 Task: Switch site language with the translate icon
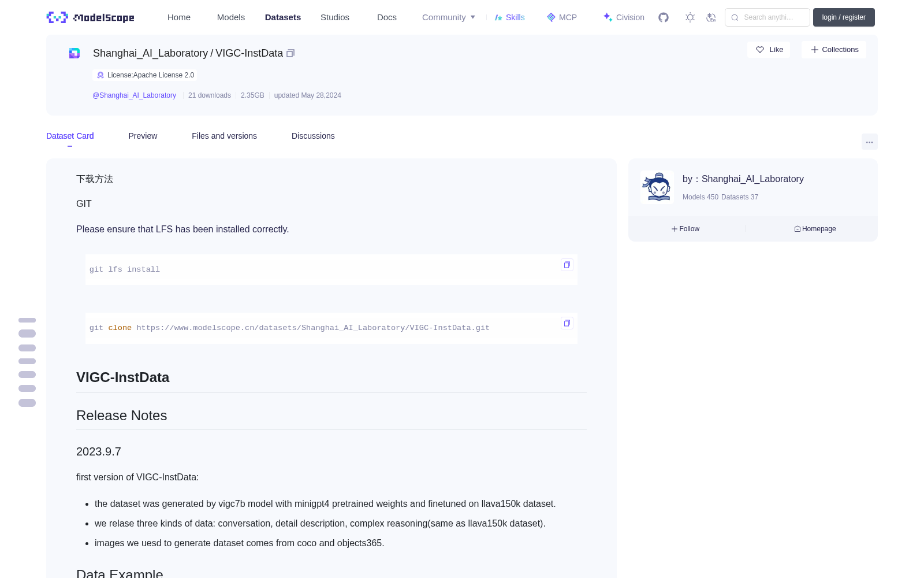tap(711, 17)
